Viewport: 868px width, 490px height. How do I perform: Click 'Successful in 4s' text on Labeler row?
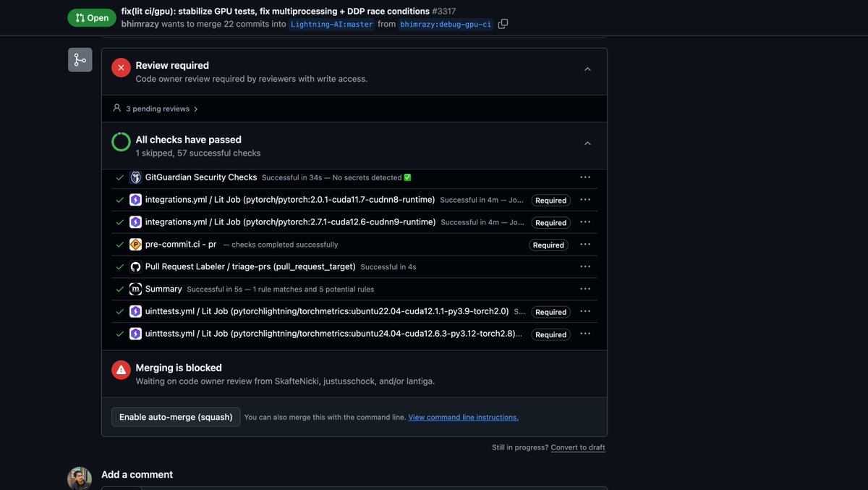[388, 267]
